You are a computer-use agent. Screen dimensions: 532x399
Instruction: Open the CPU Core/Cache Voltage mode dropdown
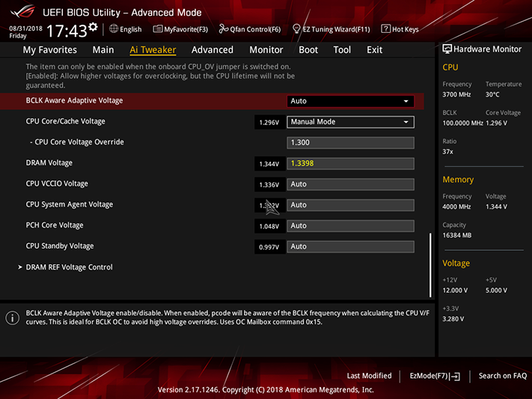coord(350,122)
